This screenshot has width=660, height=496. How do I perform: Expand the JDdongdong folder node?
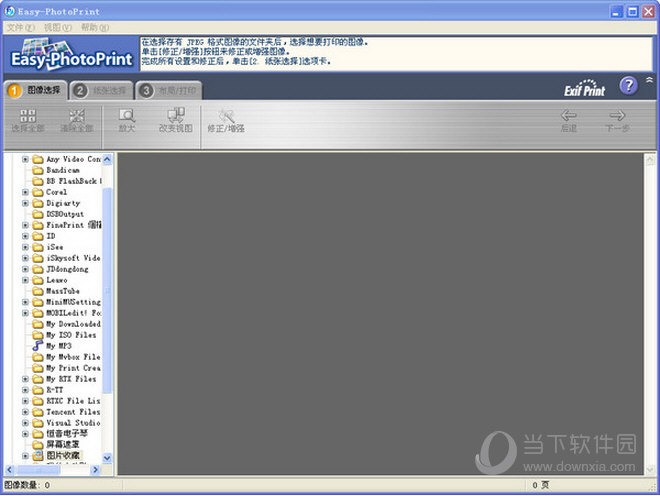(25, 269)
